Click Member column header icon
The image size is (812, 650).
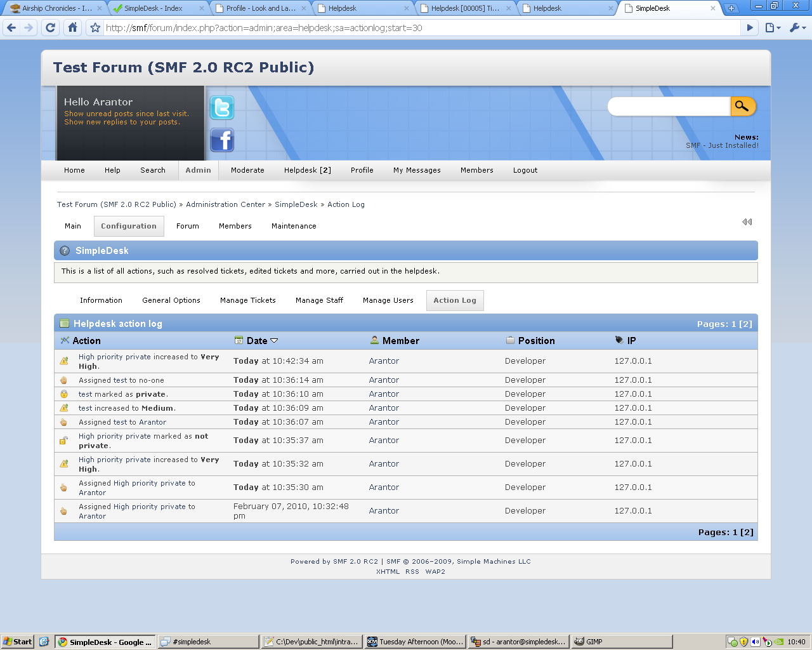click(x=374, y=340)
